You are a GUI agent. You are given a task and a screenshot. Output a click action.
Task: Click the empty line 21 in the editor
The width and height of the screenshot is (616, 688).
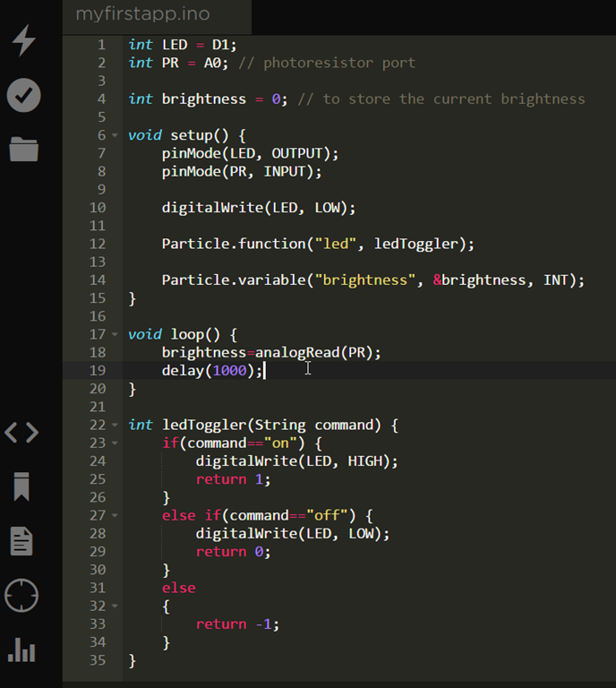[358, 407]
